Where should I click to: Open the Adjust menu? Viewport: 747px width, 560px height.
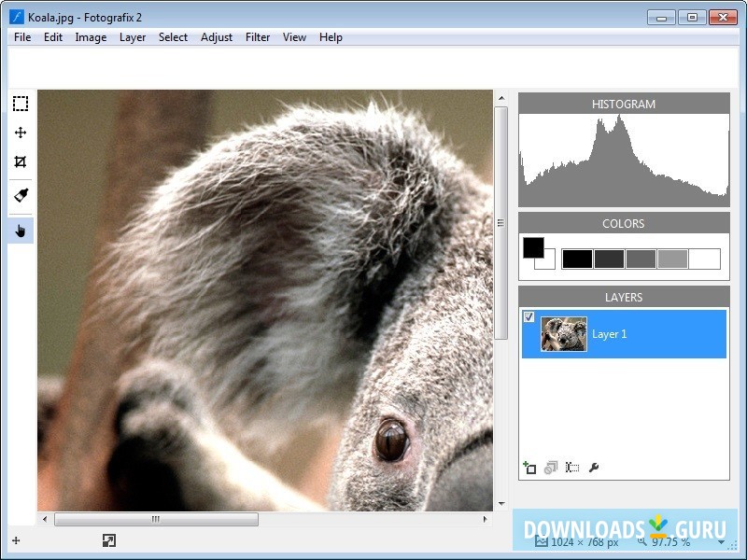point(216,37)
